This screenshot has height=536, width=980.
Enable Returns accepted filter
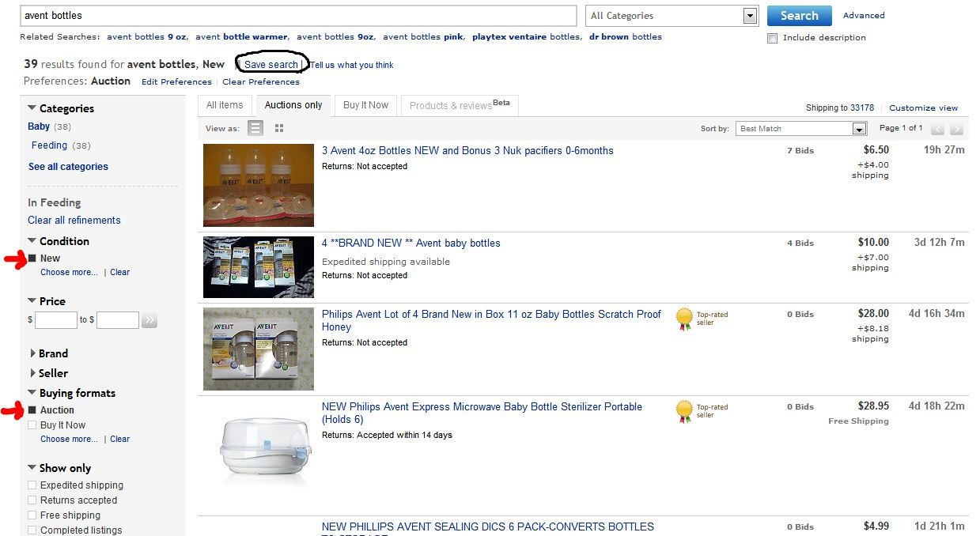pos(32,500)
